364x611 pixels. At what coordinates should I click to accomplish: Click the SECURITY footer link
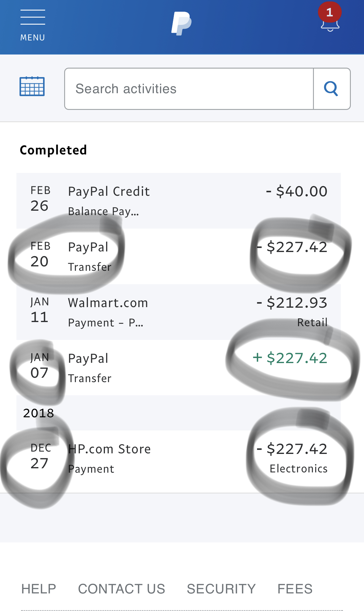pos(221,589)
